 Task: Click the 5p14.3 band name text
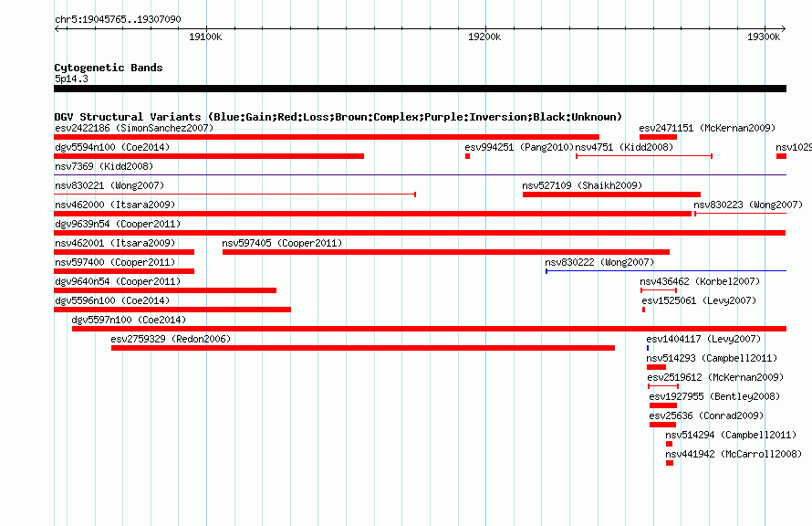click(x=71, y=79)
